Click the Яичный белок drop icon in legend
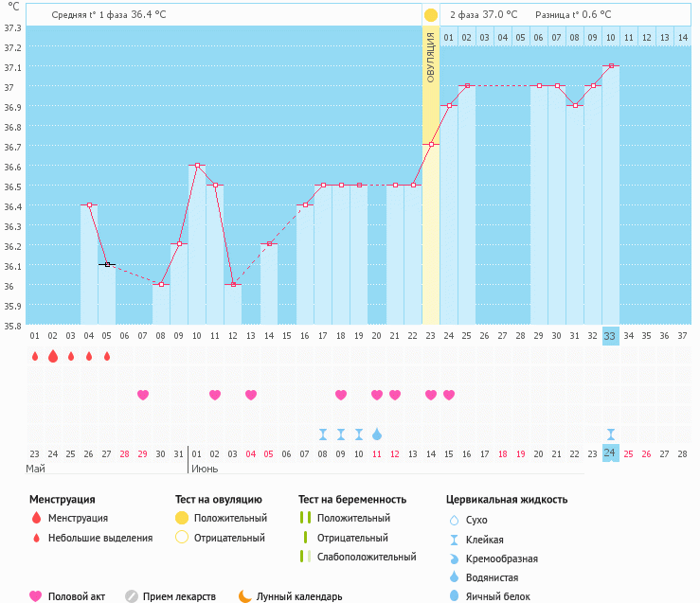Screen dimensions: 700x603 (x=453, y=596)
